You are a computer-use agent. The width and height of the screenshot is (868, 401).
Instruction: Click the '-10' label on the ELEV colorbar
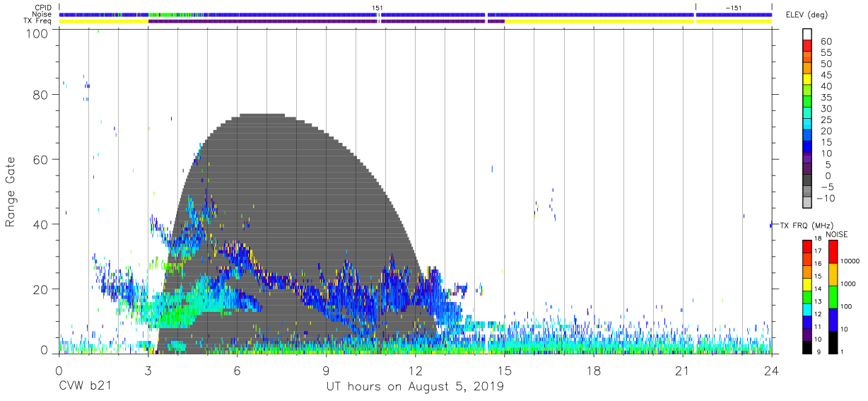(x=826, y=199)
